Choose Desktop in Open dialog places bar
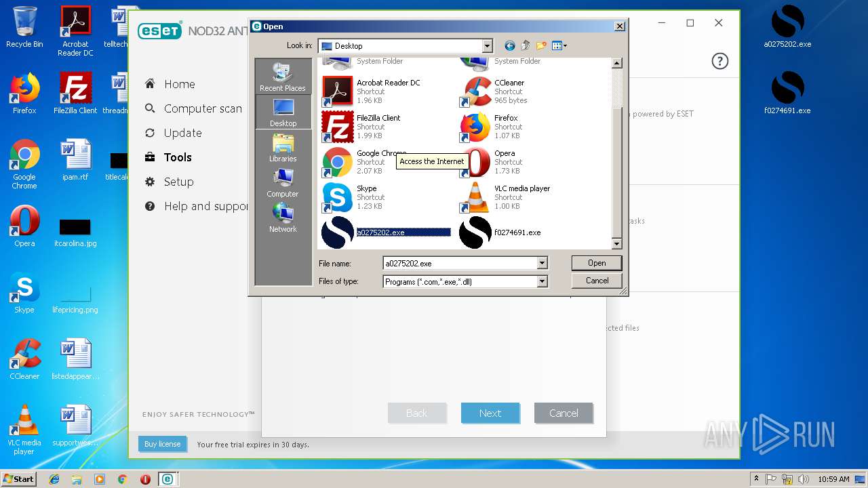 [x=283, y=112]
